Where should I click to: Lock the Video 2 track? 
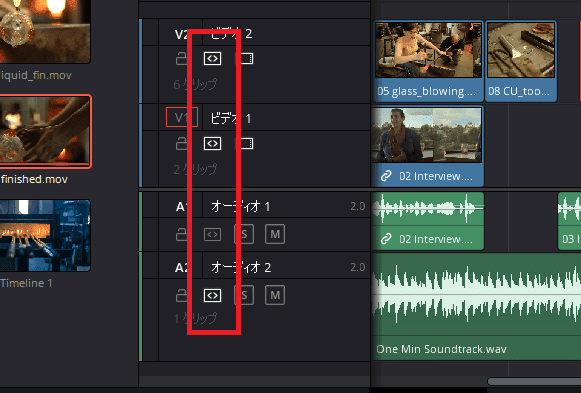click(181, 59)
